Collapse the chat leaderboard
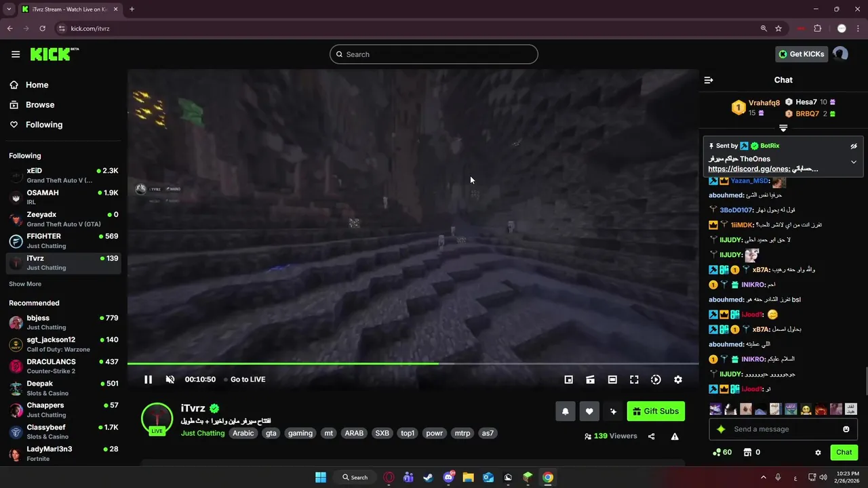This screenshot has width=868, height=488. 783,128
